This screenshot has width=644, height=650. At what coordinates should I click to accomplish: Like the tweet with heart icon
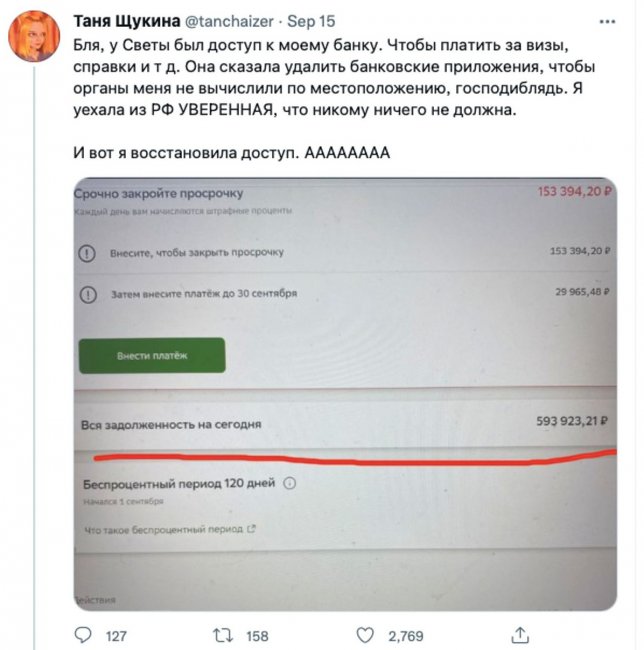(365, 635)
